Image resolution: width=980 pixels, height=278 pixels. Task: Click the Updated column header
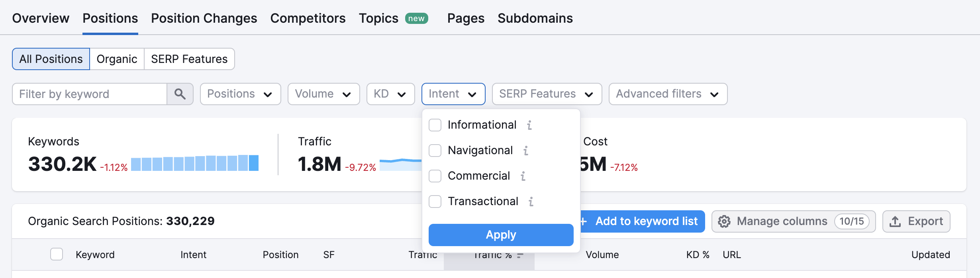[931, 255]
